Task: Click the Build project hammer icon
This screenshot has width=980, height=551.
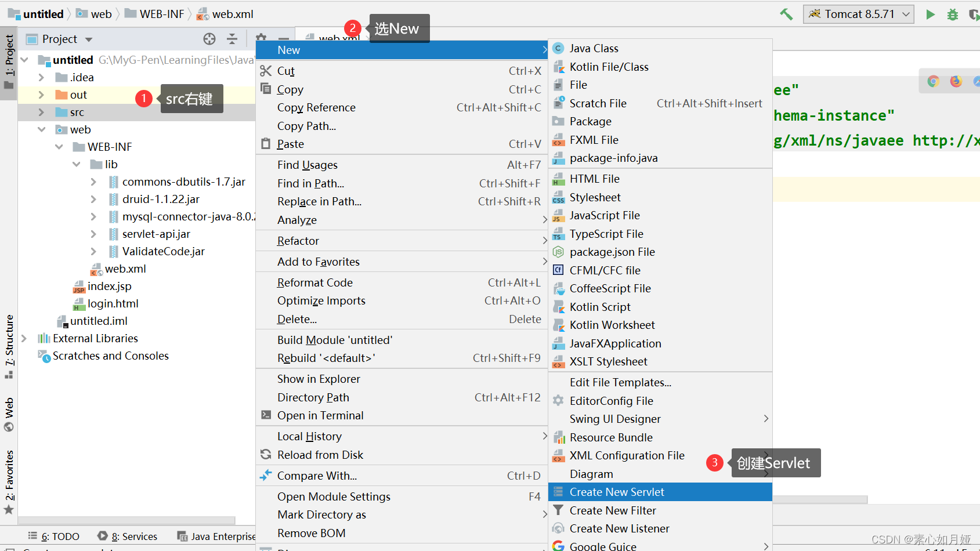Action: (786, 14)
